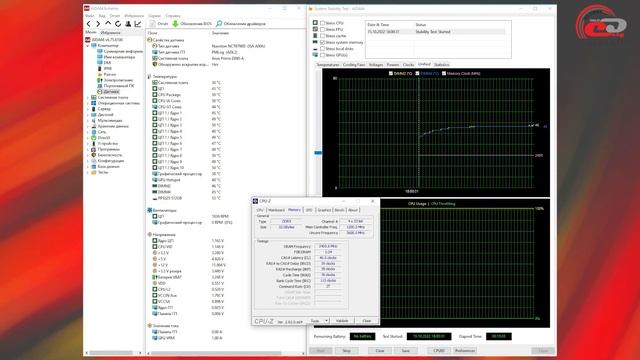The image size is (640, 360).
Task: Uncheck the Stress system memory checkbox
Action: coord(322,42)
